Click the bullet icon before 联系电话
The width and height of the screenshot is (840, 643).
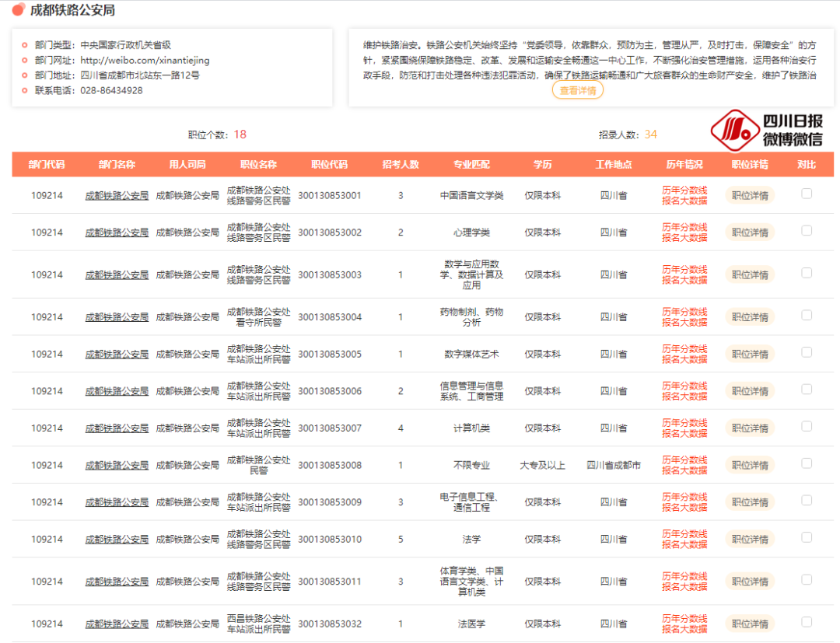pyautogui.click(x=25, y=90)
